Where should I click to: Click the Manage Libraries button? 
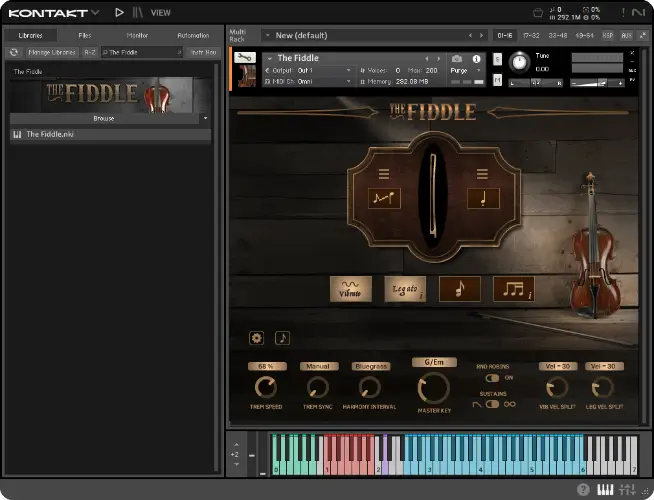pos(52,52)
